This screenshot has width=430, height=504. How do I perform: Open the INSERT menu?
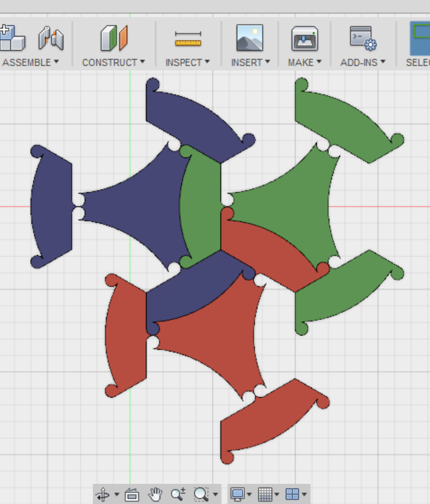(250, 62)
